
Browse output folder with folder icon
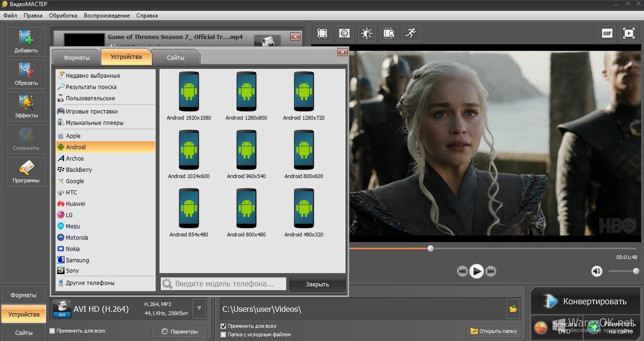[x=513, y=309]
